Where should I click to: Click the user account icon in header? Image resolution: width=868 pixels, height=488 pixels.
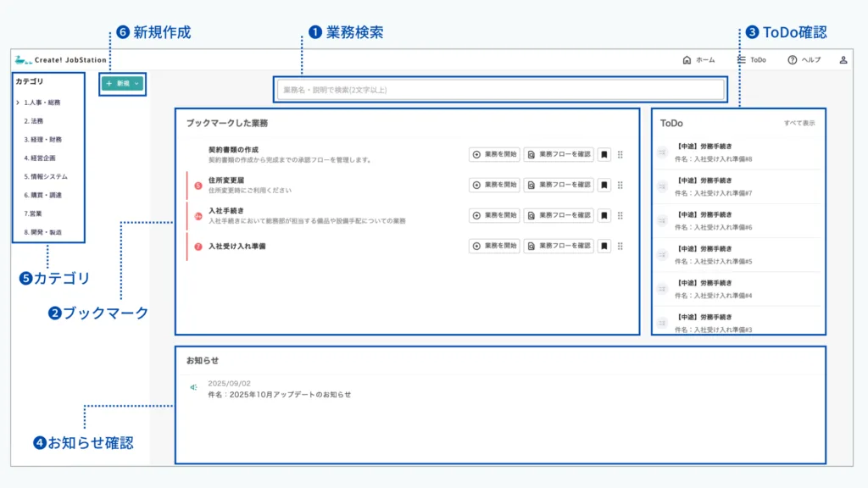pos(843,60)
